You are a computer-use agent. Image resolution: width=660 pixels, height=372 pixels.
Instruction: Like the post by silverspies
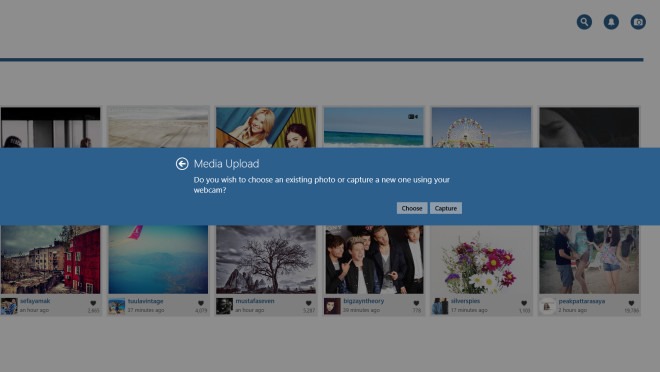click(524, 303)
